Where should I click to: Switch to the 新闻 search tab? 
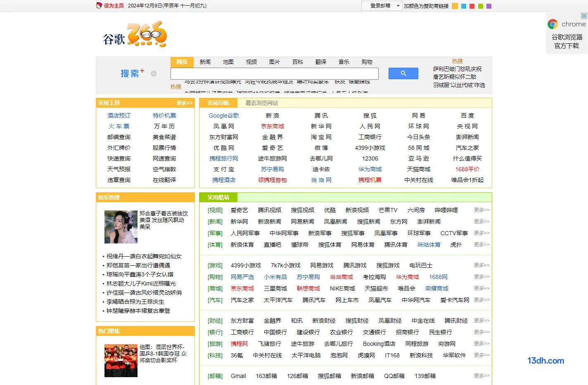205,62
